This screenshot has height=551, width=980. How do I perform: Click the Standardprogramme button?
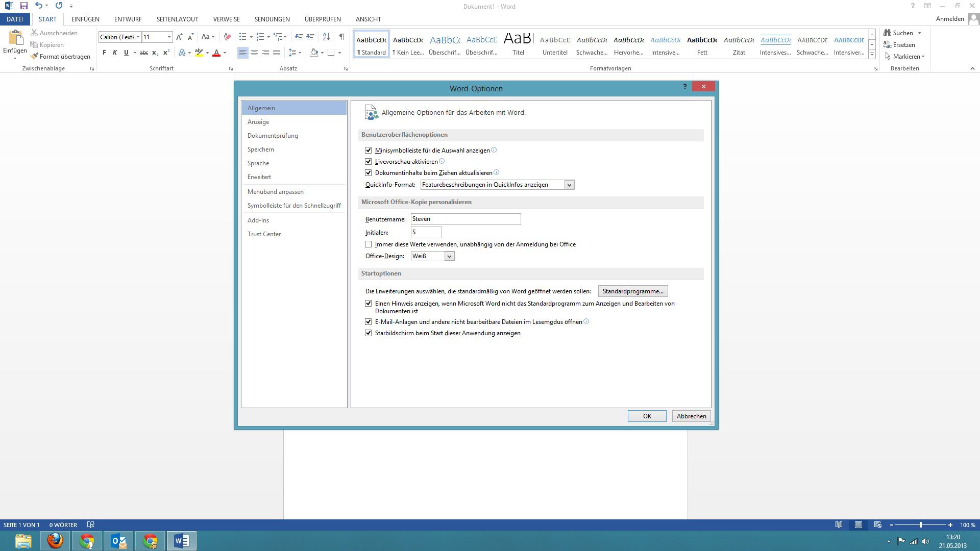(x=633, y=291)
